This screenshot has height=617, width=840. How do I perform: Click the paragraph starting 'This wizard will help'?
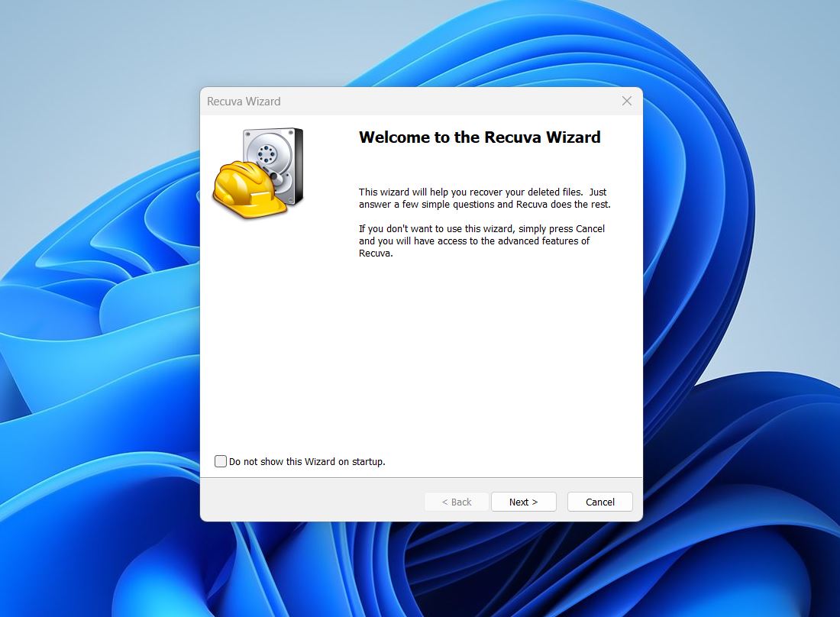(x=484, y=199)
